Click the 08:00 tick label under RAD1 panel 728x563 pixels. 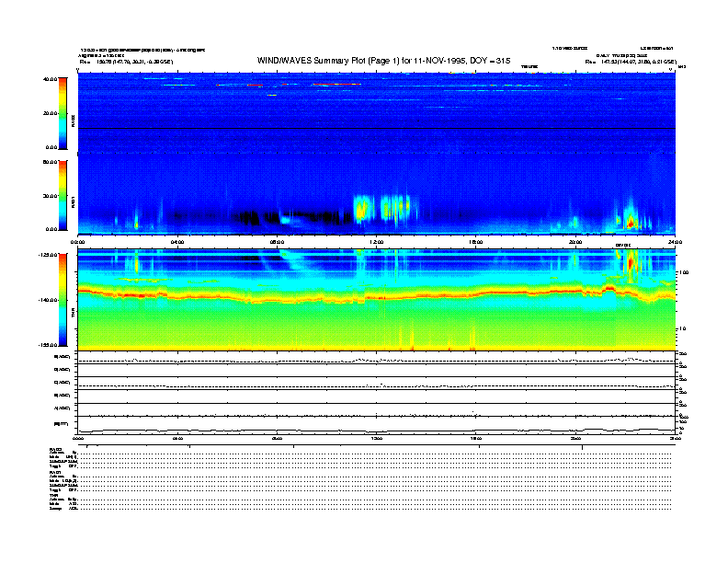[277, 242]
